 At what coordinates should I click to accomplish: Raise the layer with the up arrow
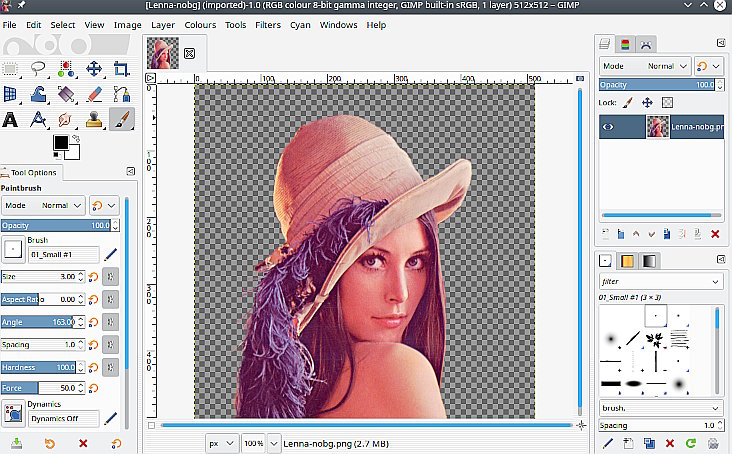point(636,233)
